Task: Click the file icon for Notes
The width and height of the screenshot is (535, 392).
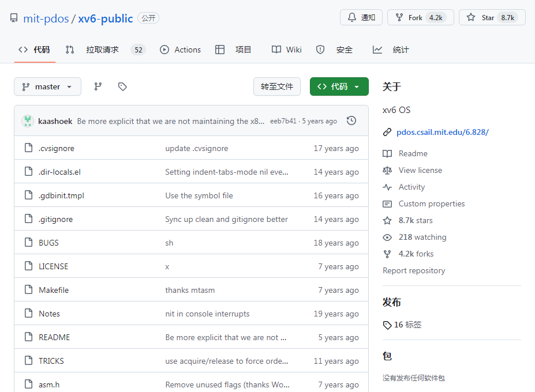Action: pos(29,313)
